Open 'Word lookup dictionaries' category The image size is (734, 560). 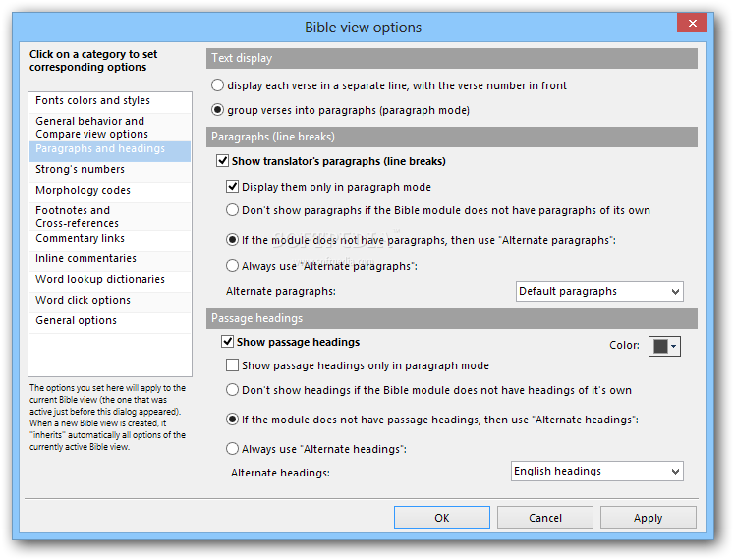click(x=110, y=280)
